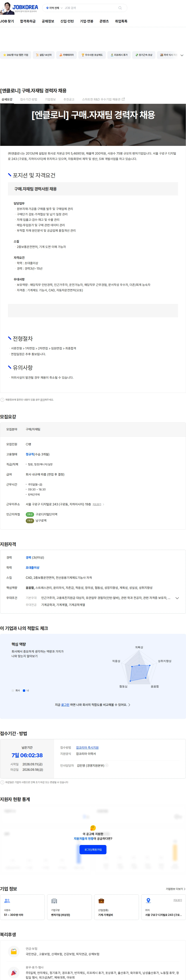Click the 7호선 subway line badge
The image size is (186, 980).
30,521
